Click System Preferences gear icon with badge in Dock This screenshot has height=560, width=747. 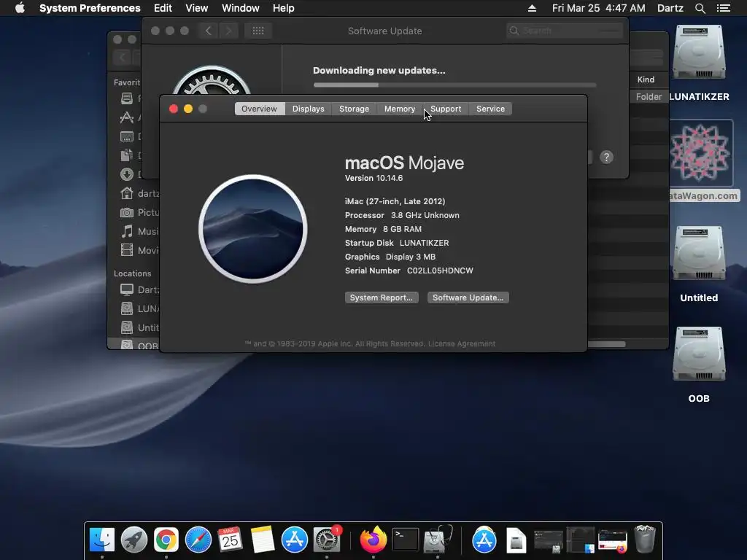point(327,540)
